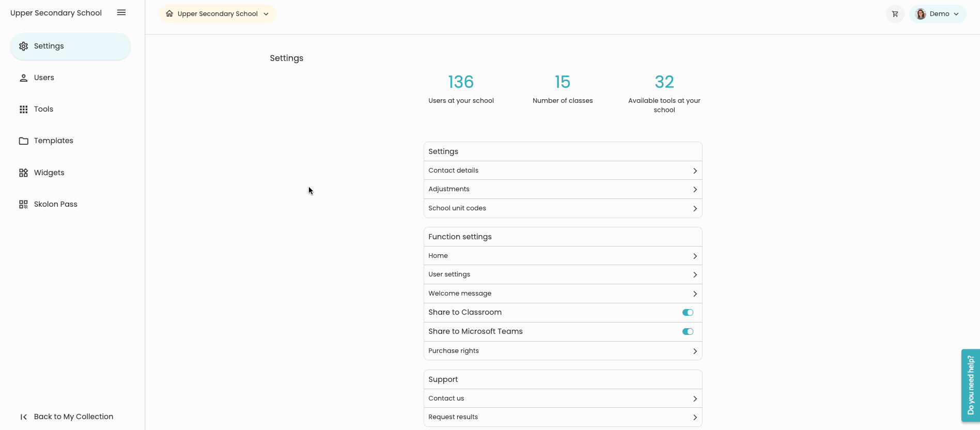
Task: Turn off Share to Microsoft Teams
Action: 688,332
